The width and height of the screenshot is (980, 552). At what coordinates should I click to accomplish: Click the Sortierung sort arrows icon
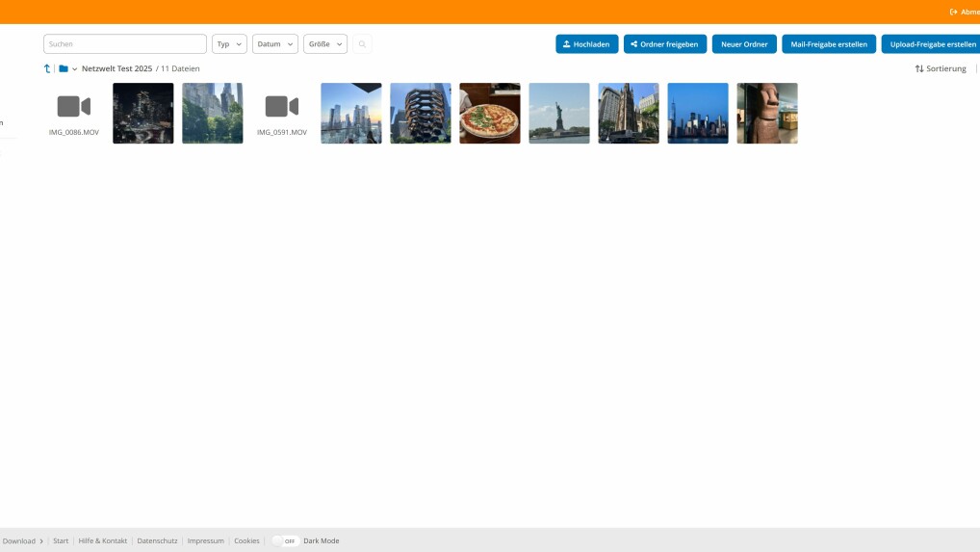pos(919,68)
